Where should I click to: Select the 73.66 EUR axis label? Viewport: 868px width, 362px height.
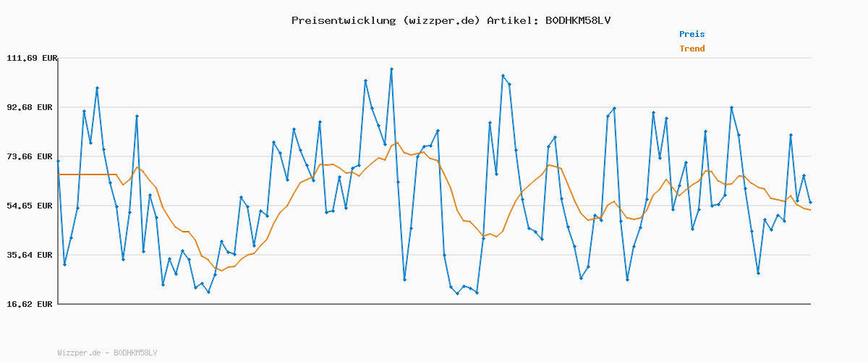[31, 156]
